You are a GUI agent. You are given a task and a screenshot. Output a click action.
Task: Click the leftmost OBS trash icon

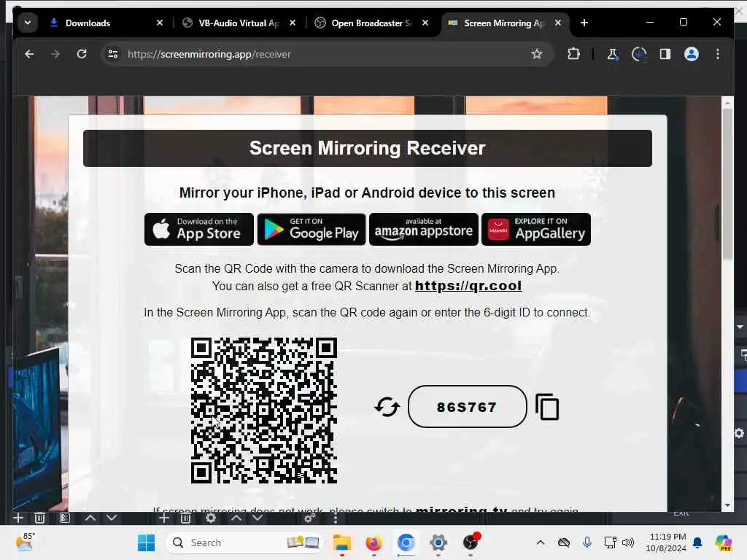(x=40, y=518)
